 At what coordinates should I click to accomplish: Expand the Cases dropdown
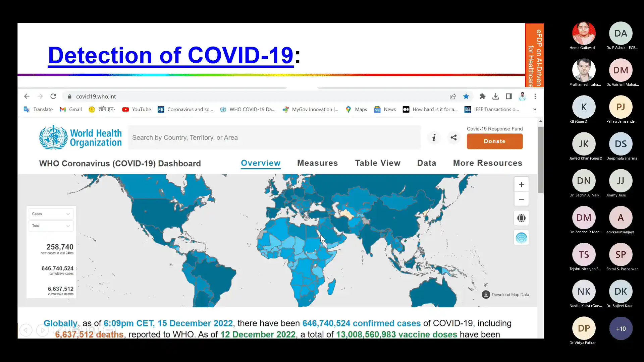[51, 214]
